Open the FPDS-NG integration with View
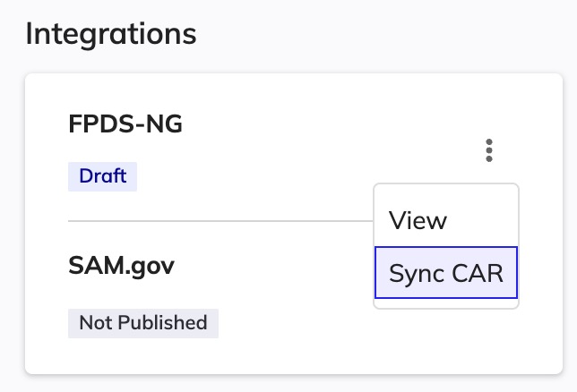 pyautogui.click(x=418, y=220)
